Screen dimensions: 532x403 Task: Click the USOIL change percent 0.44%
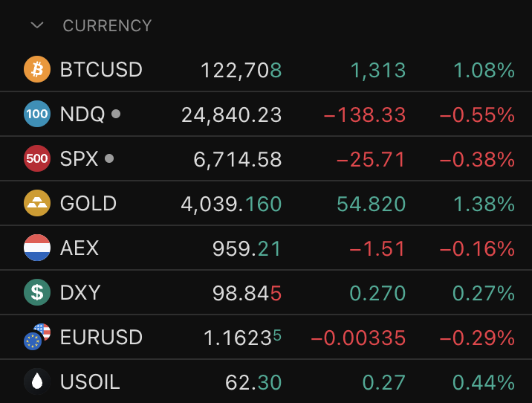[483, 382]
